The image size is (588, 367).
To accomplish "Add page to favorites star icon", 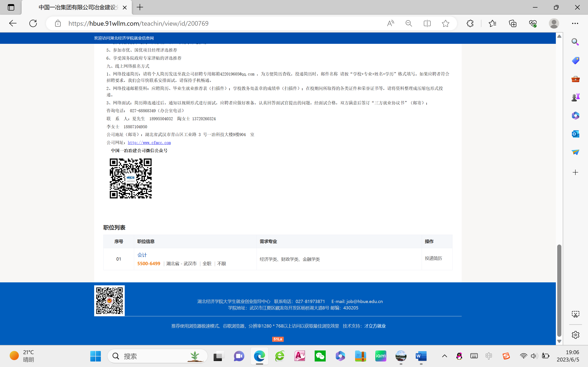I will coord(445,23).
